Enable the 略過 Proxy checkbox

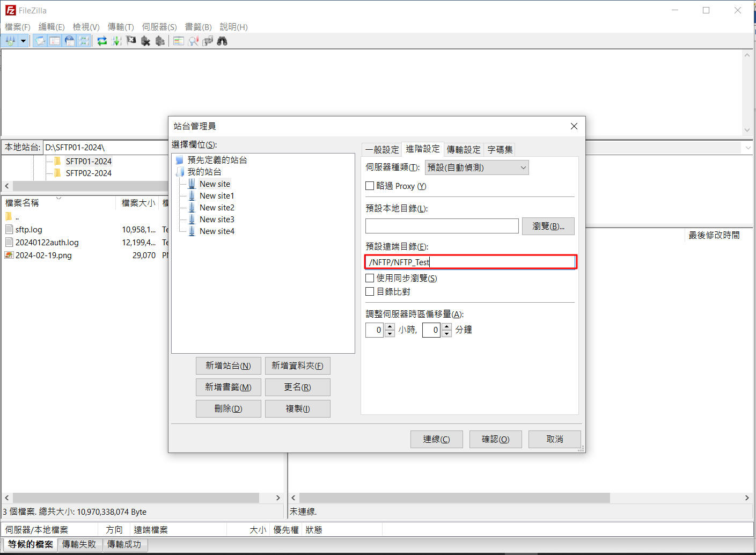370,186
